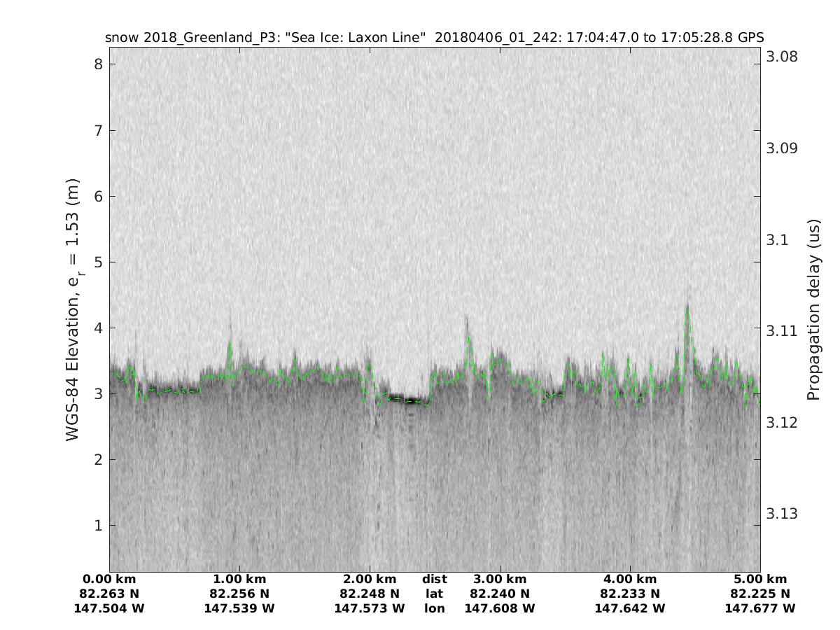Click the 3.1 propagation delay tick label
The image size is (840, 630).
(x=777, y=239)
